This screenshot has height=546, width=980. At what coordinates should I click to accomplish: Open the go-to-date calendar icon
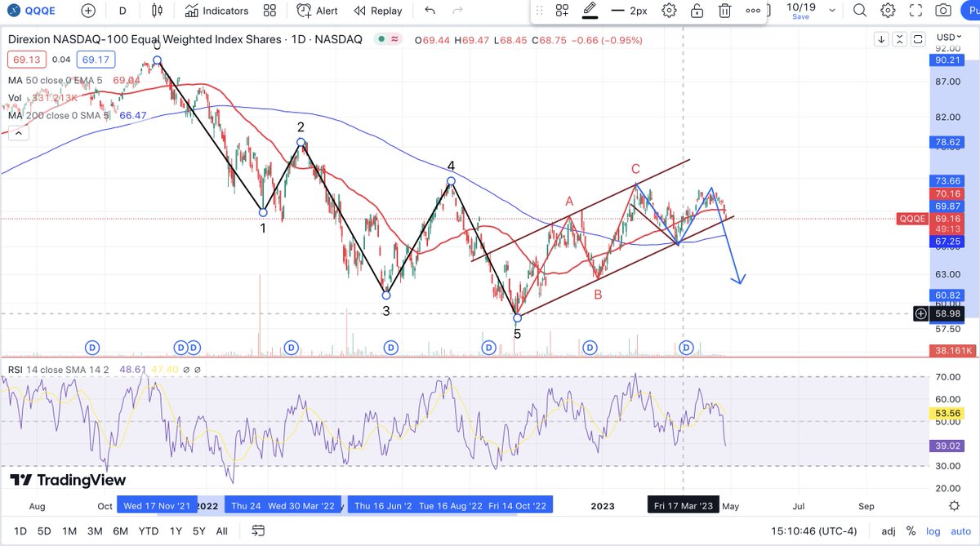coord(258,531)
